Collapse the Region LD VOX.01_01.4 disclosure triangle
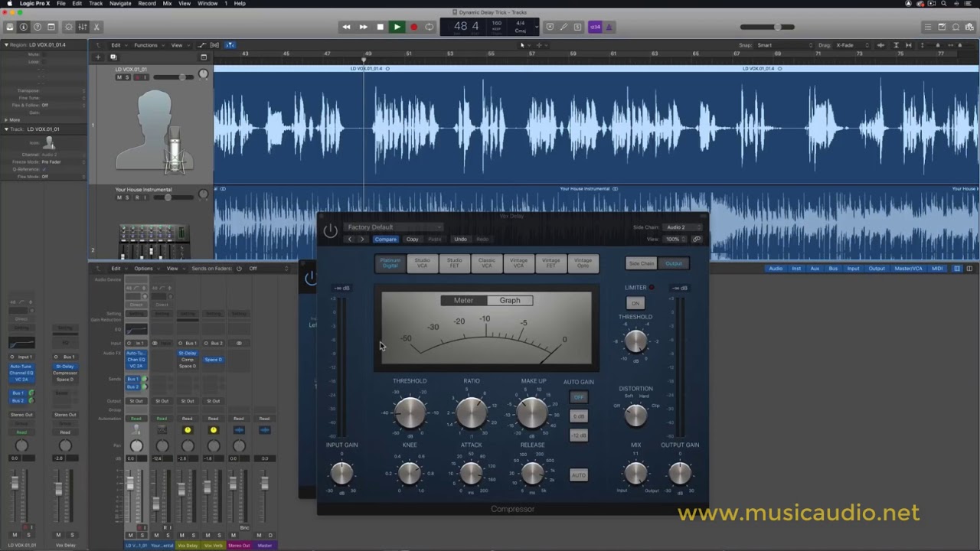 (x=6, y=45)
